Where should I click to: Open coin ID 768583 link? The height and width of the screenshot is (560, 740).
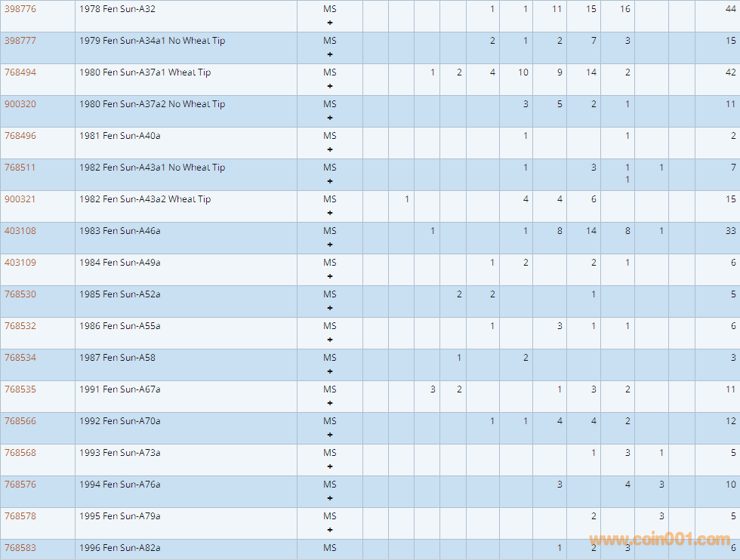[x=20, y=548]
